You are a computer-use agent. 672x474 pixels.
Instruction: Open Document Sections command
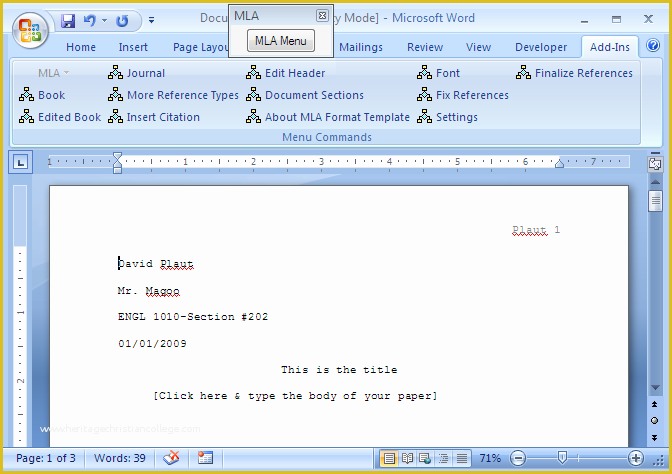pyautogui.click(x=305, y=95)
